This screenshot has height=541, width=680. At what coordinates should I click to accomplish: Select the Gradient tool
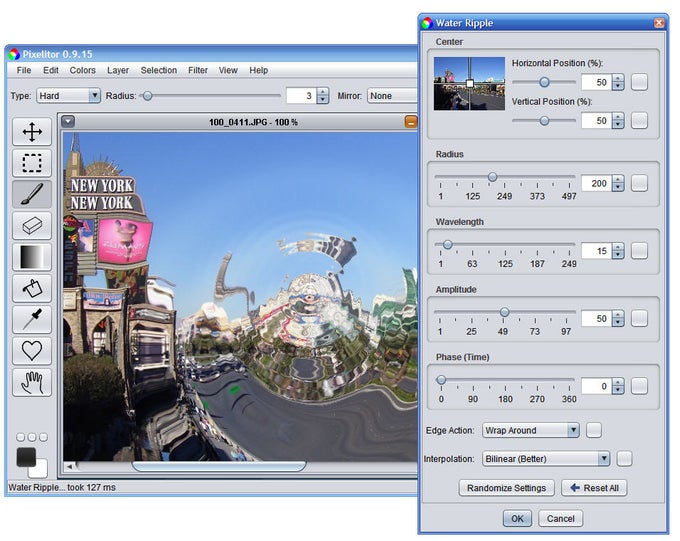[32, 257]
